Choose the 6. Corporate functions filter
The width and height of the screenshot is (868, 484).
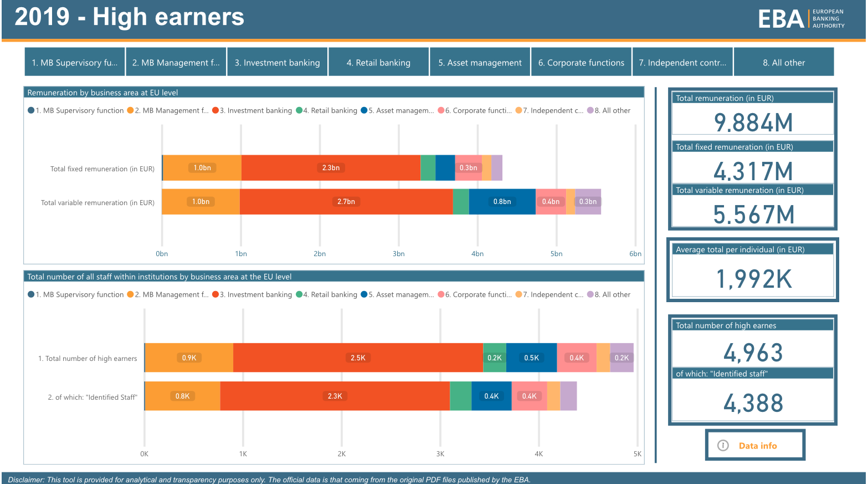(x=581, y=62)
